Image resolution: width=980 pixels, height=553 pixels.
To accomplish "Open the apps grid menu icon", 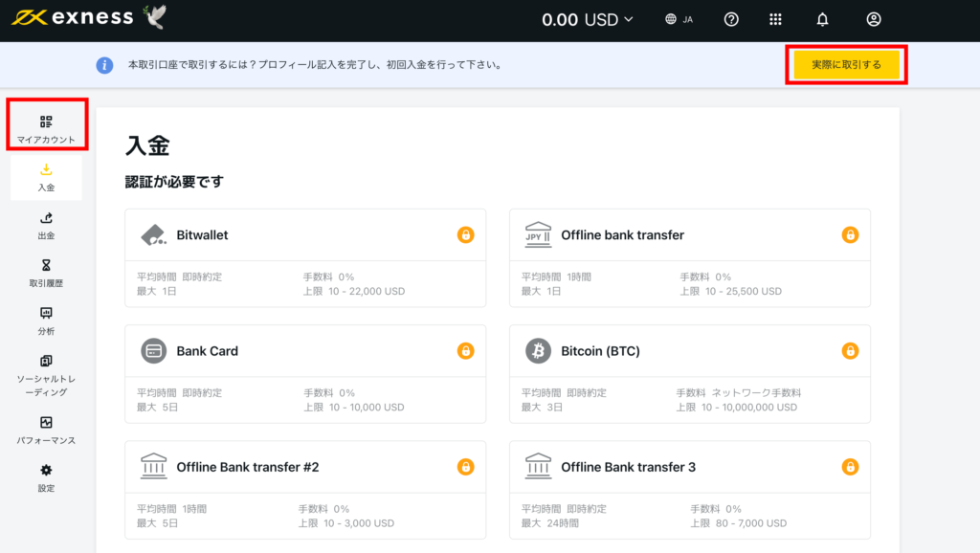I will click(775, 19).
